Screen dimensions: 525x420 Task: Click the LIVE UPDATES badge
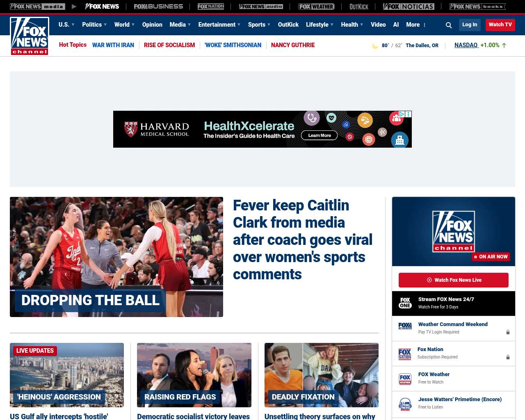35,351
